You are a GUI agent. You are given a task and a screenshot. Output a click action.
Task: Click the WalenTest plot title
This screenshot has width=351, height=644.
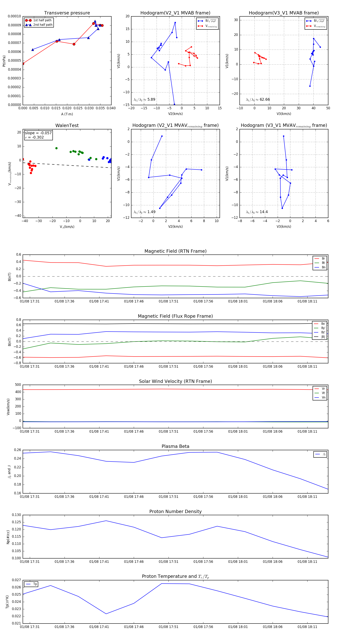point(67,125)
